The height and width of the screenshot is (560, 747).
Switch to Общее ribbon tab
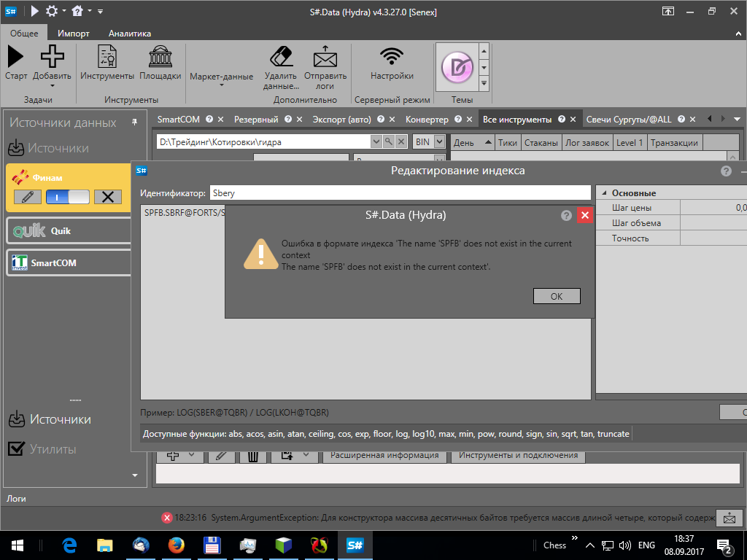[24, 34]
